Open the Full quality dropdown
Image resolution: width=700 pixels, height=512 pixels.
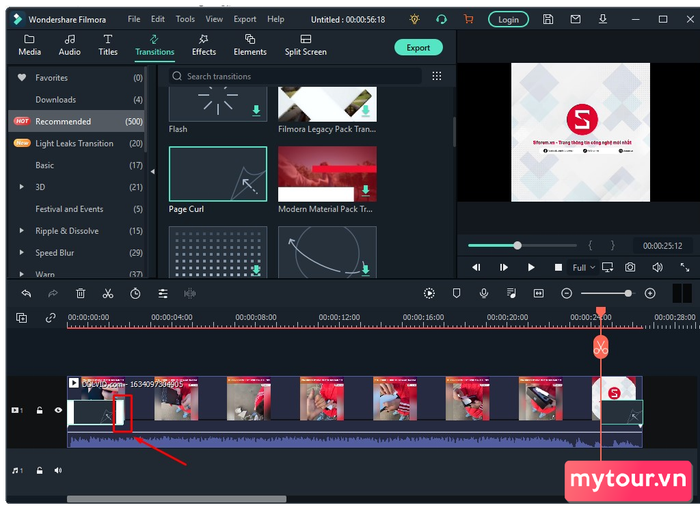pyautogui.click(x=583, y=267)
